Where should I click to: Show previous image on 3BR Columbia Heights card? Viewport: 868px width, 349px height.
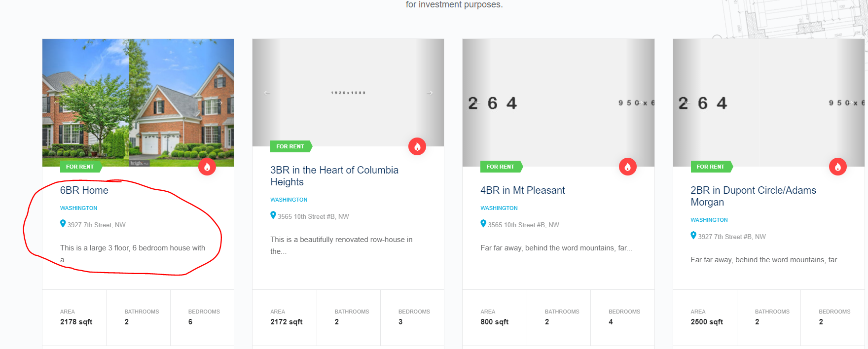pos(267,93)
